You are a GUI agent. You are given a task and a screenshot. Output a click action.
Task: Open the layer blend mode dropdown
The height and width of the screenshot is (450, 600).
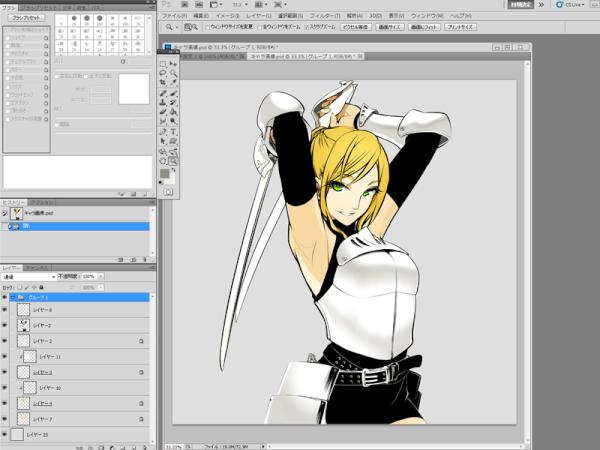29,276
